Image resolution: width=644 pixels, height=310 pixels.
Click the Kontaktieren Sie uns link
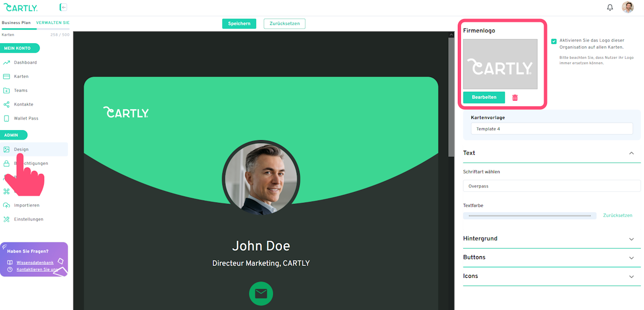pyautogui.click(x=37, y=270)
